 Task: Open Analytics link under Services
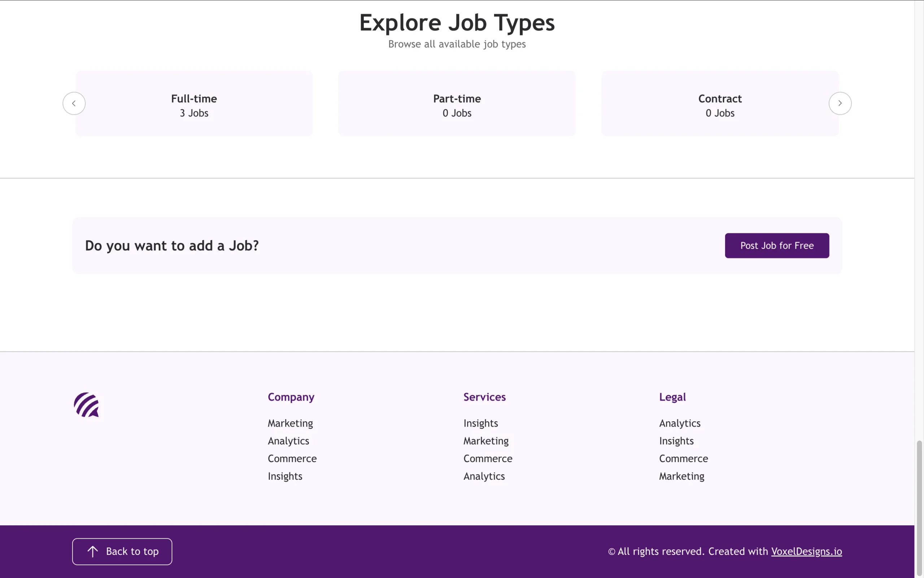pos(484,476)
